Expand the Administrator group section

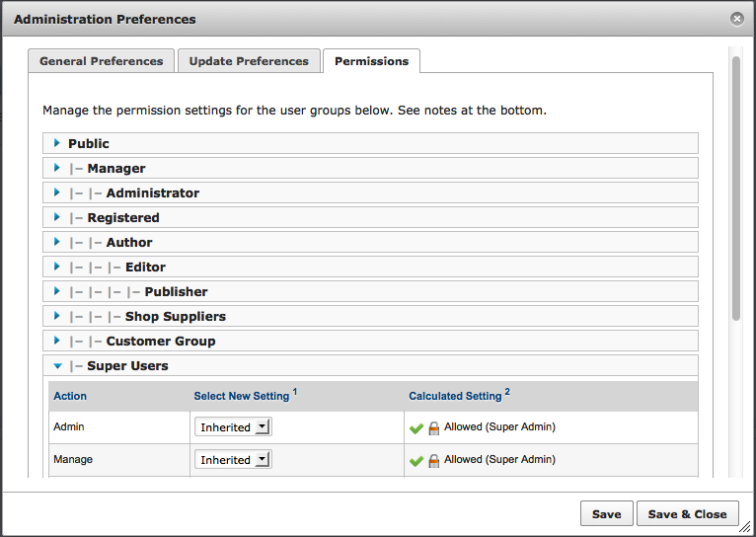tap(57, 192)
